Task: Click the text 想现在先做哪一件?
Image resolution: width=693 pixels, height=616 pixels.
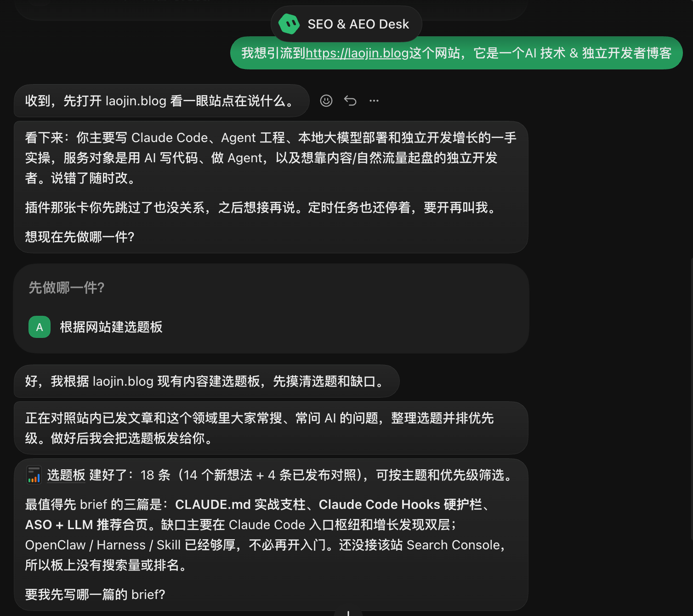Action: click(x=80, y=237)
